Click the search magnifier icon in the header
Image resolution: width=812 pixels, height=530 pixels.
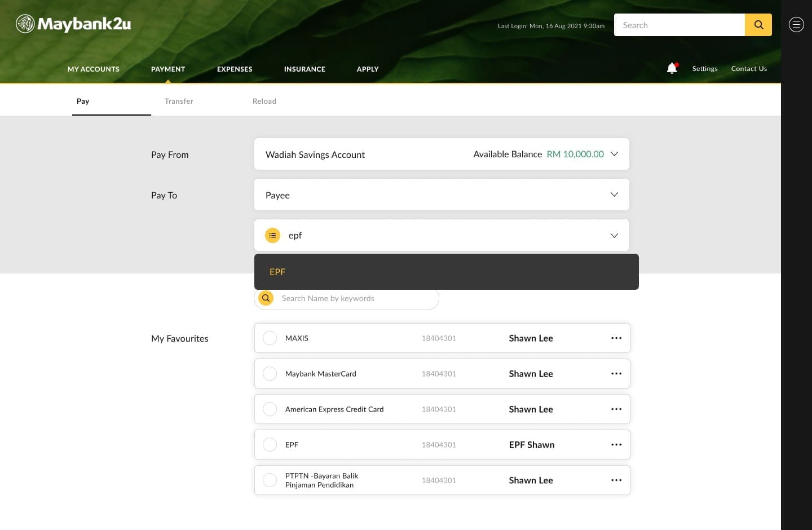[758, 25]
